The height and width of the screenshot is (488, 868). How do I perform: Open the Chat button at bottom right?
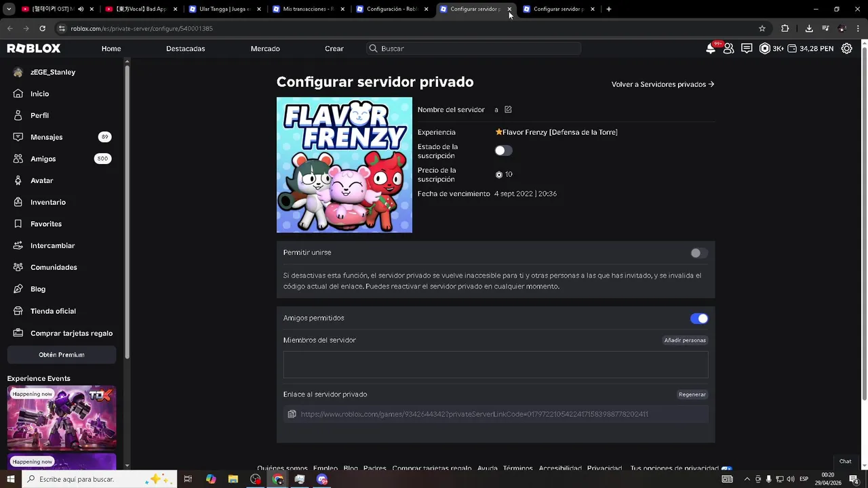click(x=845, y=462)
